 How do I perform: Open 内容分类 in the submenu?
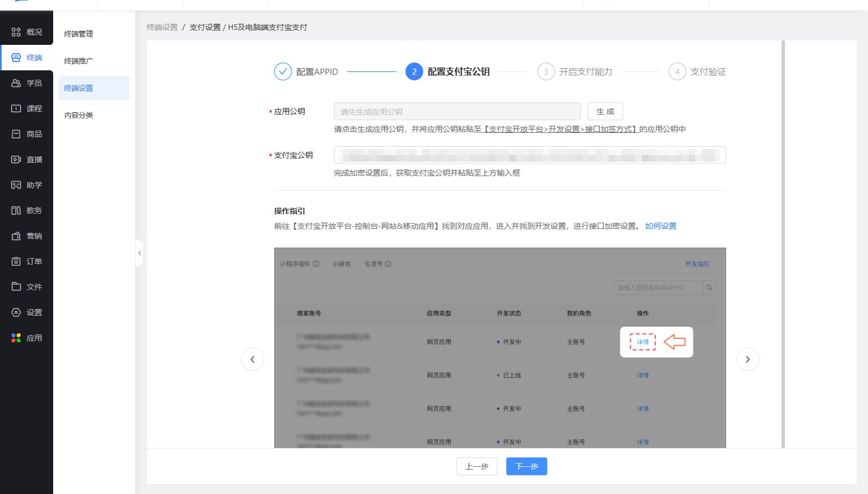pyautogui.click(x=79, y=115)
